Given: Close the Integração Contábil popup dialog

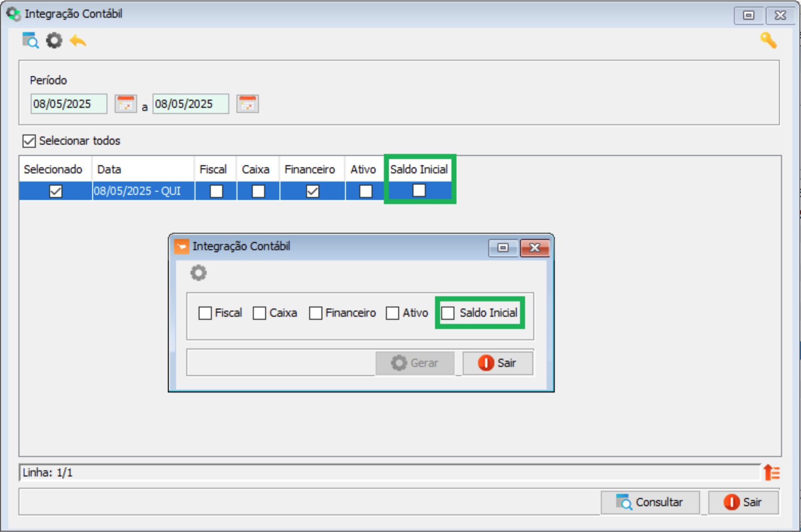Looking at the screenshot, I should 534,248.
